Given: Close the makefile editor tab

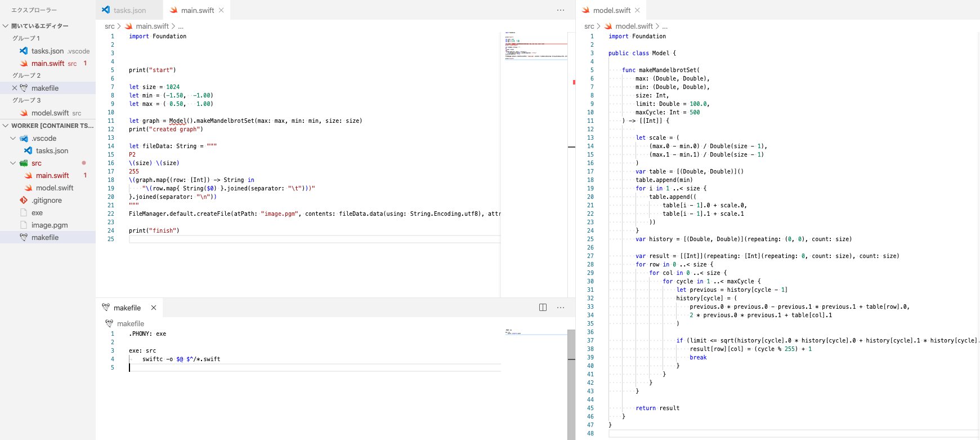Looking at the screenshot, I should point(154,308).
